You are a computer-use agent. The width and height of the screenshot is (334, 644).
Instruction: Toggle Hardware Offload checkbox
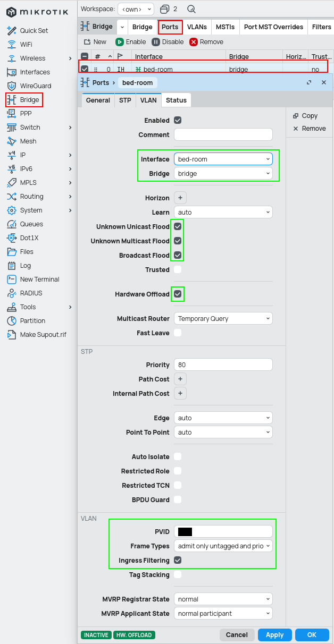[178, 294]
